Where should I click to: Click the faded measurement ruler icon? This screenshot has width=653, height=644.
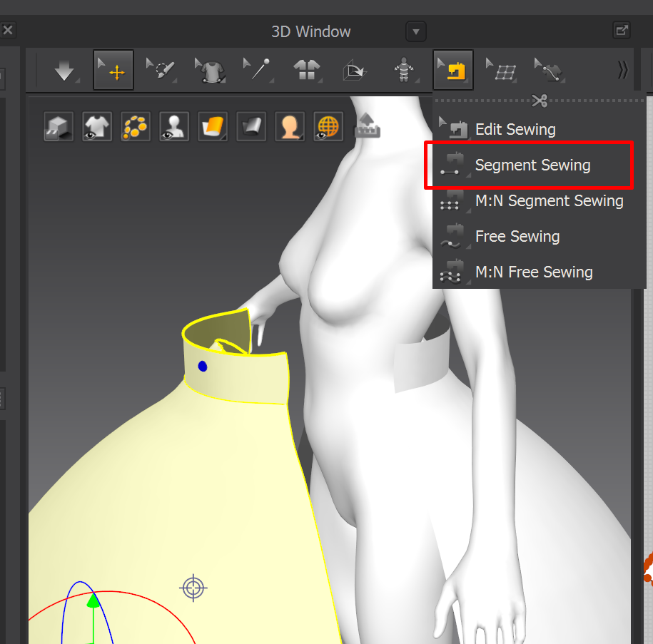point(367,125)
